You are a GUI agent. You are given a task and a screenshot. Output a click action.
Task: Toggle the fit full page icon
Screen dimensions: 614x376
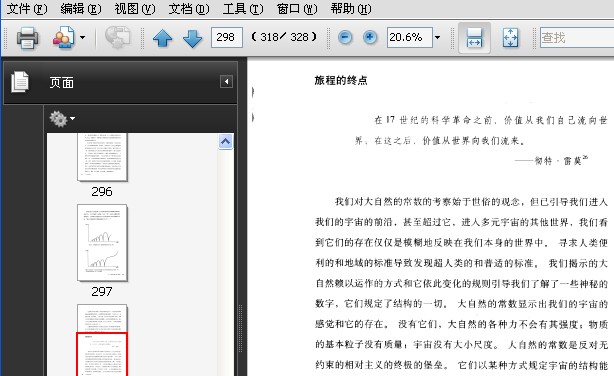point(510,38)
